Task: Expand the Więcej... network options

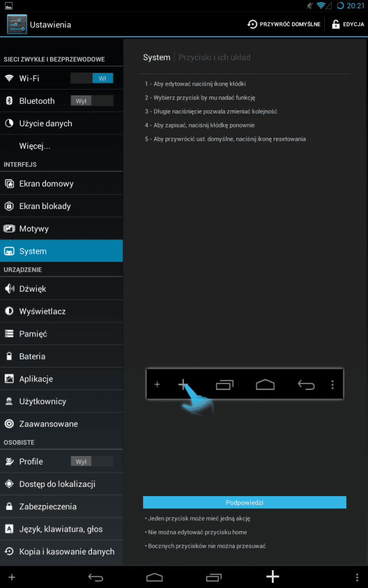Action: tap(61, 146)
